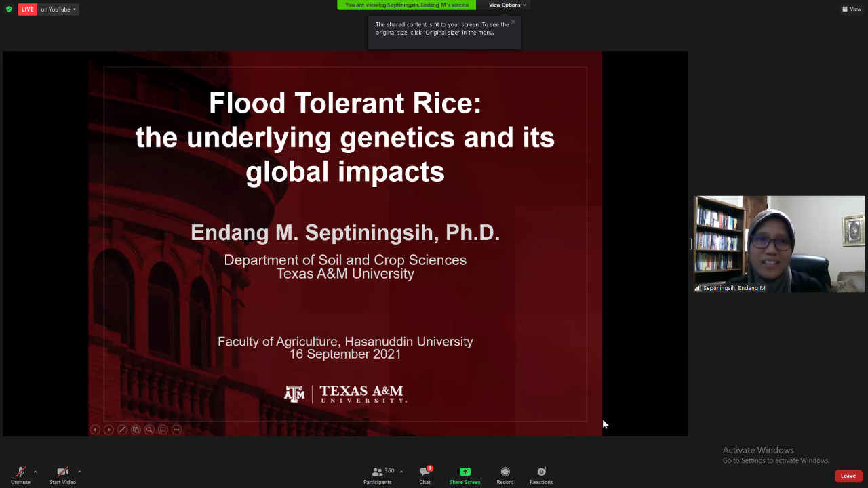Unmute the microphone

(20, 475)
